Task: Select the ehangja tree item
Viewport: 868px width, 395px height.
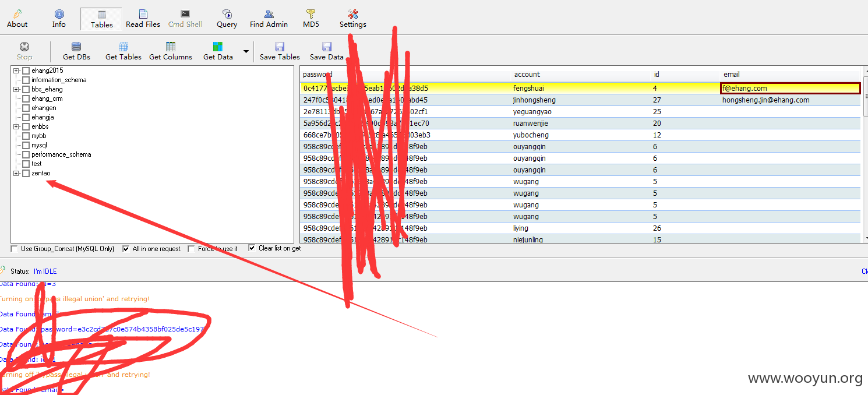Action: (x=43, y=117)
